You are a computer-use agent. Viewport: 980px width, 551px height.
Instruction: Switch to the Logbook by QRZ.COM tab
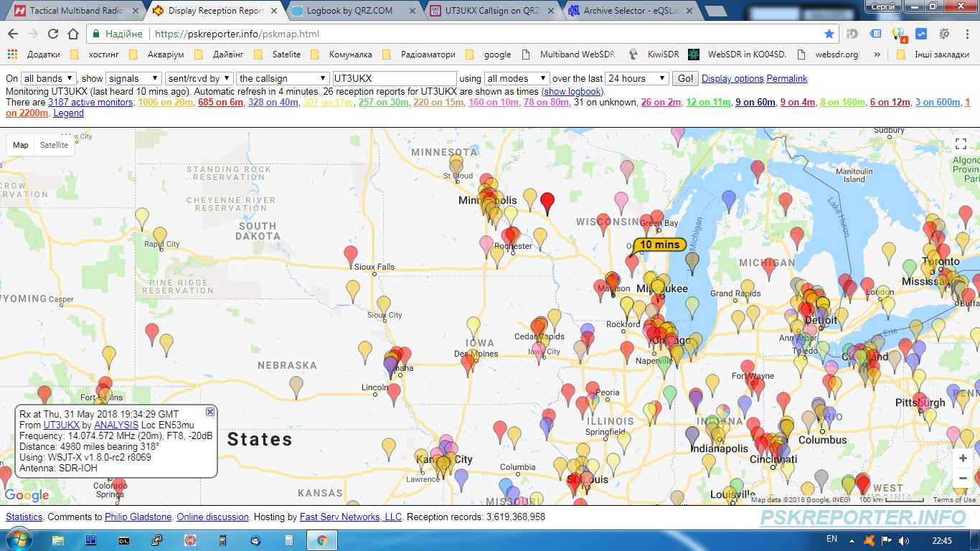pos(349,11)
